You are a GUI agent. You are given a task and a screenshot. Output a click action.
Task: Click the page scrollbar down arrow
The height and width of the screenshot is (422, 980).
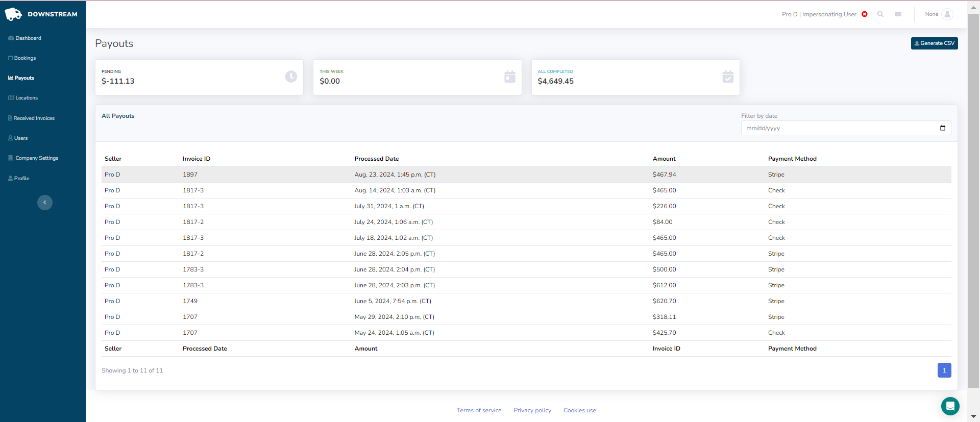(973, 416)
